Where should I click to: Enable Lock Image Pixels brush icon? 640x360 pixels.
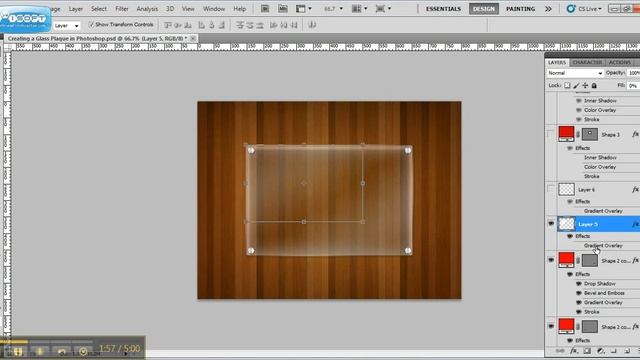[576, 85]
